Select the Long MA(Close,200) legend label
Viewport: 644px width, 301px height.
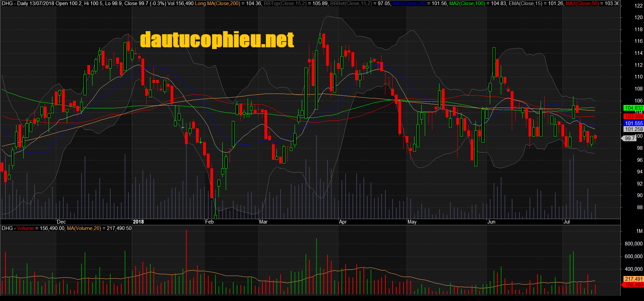[218, 3]
